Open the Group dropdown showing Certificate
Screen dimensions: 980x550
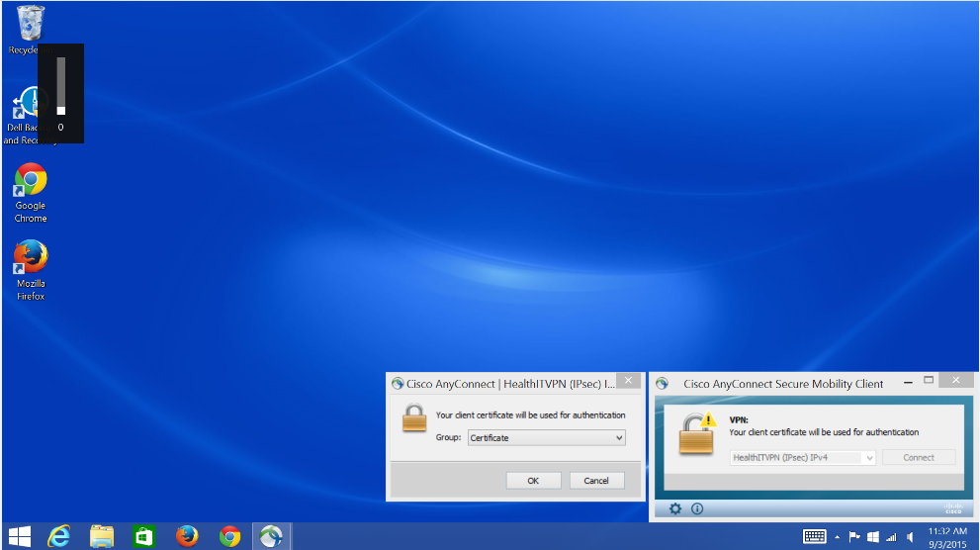[547, 437]
